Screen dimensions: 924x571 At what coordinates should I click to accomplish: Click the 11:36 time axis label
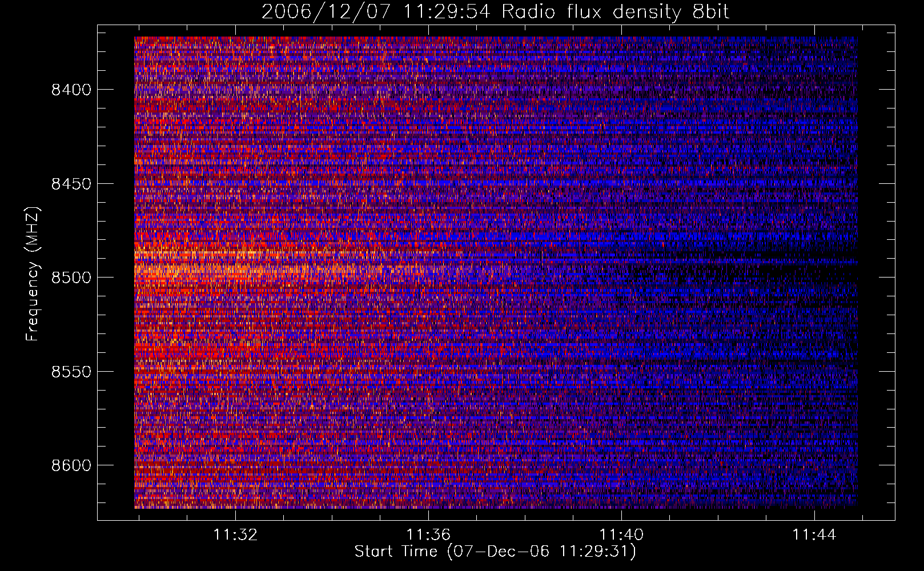[x=428, y=534]
